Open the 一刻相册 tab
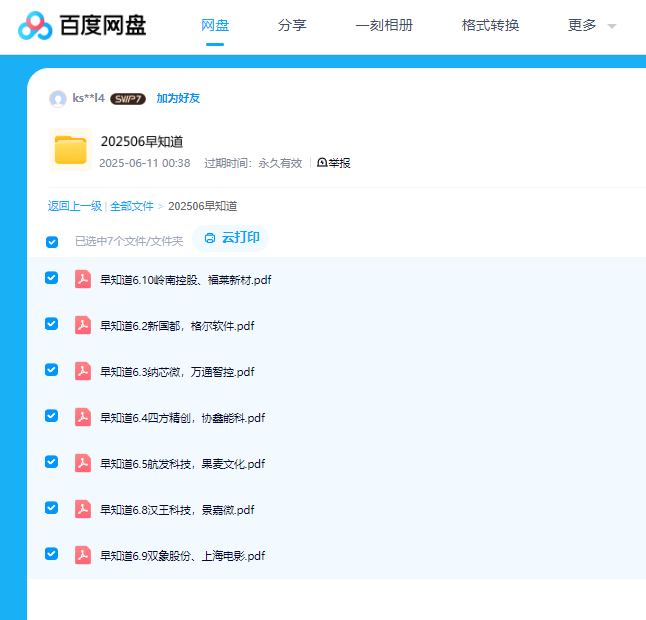Image resolution: width=646 pixels, height=620 pixels. click(384, 26)
